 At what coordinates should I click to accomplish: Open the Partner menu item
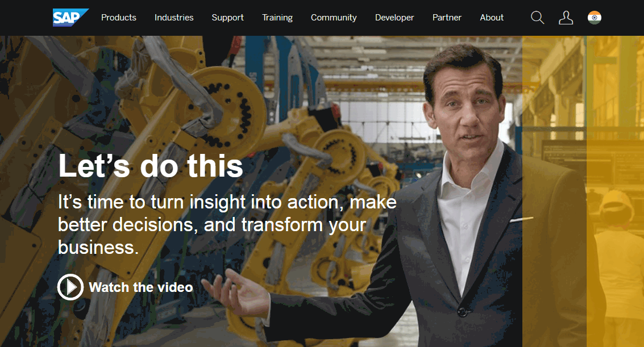coord(447,18)
